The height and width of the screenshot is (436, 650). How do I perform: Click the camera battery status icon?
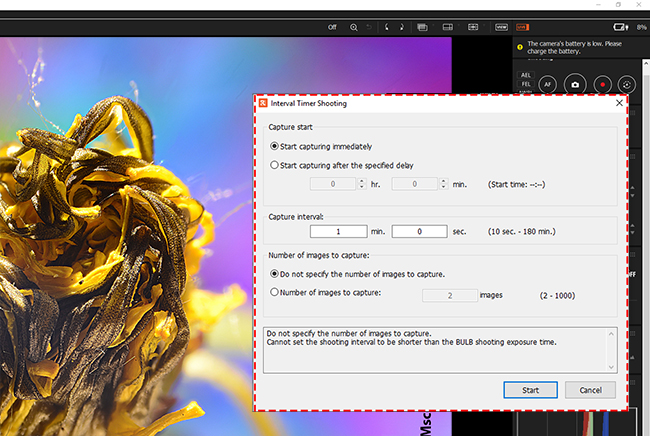point(621,27)
